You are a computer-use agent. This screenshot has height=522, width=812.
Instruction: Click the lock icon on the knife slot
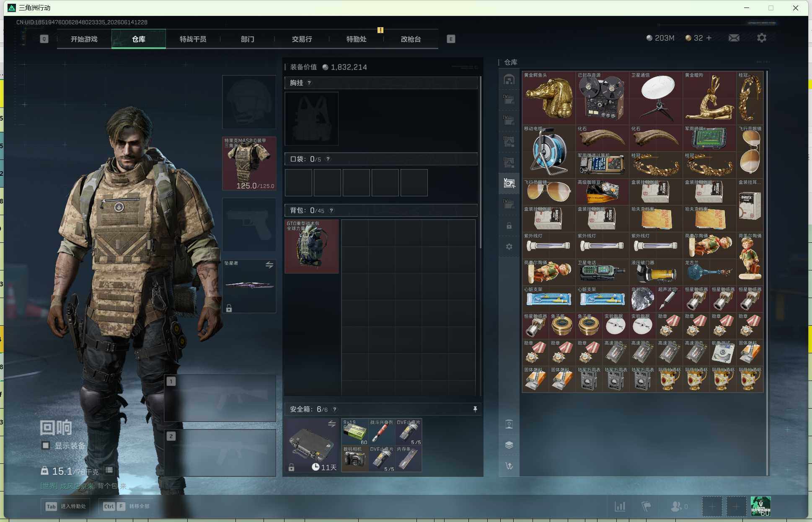point(229,309)
